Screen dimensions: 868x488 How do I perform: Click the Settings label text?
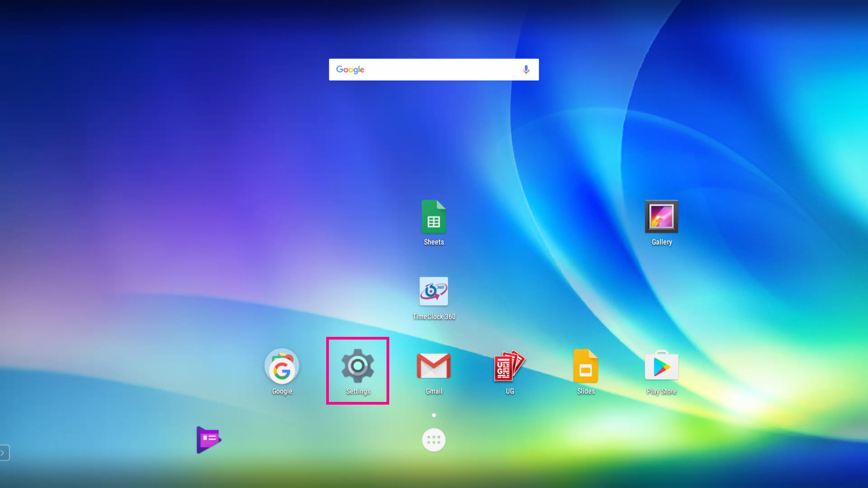358,391
